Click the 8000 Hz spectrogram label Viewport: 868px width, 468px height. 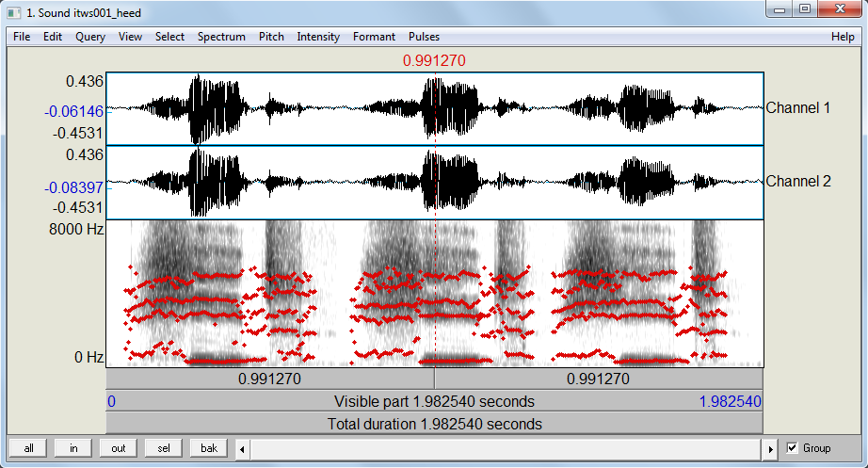[76, 229]
